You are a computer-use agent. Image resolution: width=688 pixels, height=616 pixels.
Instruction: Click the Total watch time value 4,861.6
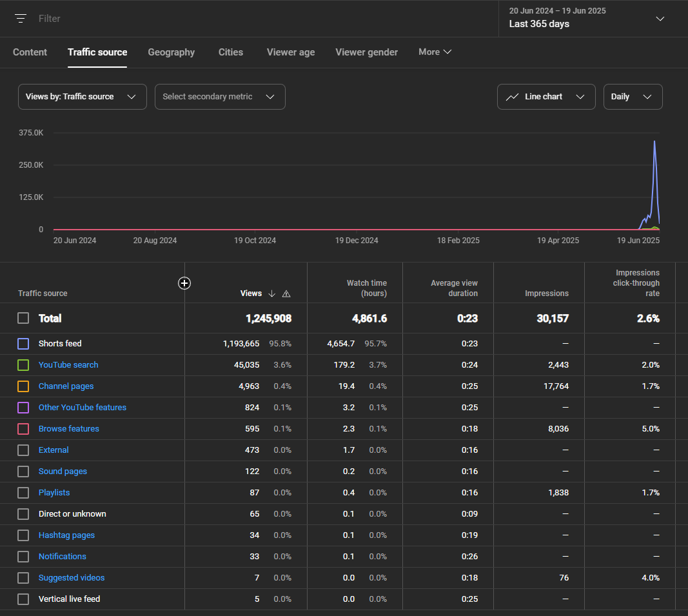coord(369,319)
